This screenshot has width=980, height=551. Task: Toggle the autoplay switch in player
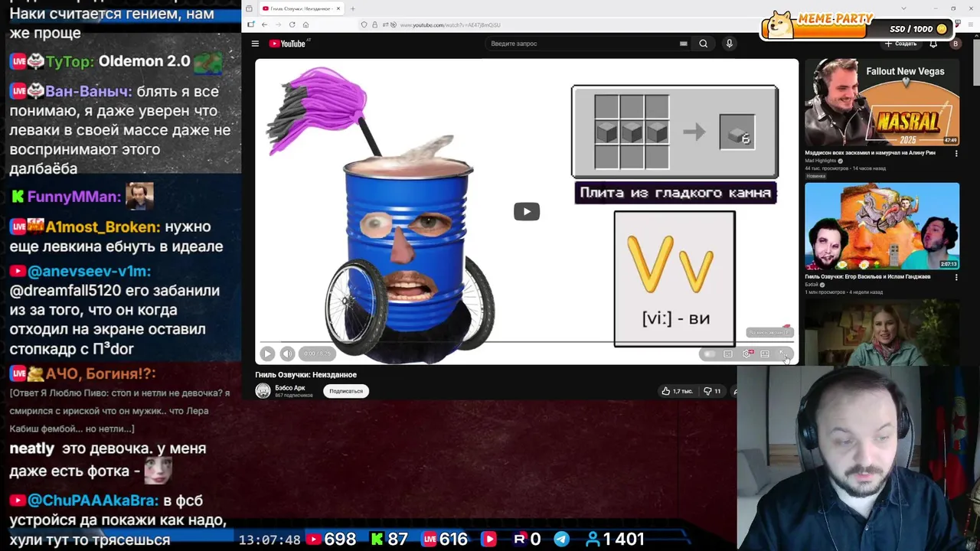click(x=710, y=354)
